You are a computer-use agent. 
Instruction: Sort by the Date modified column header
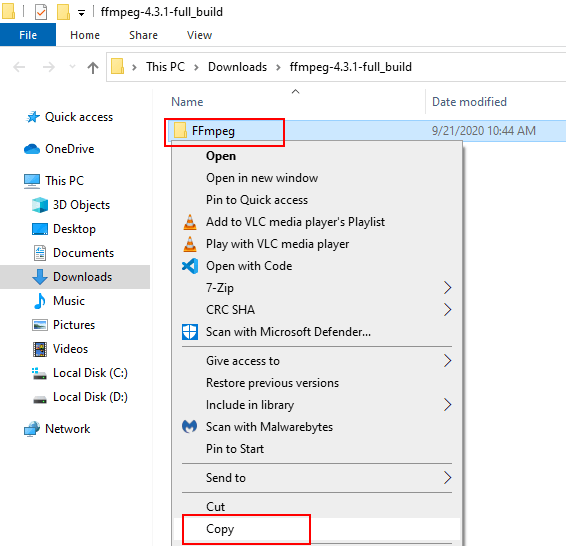coord(469,102)
